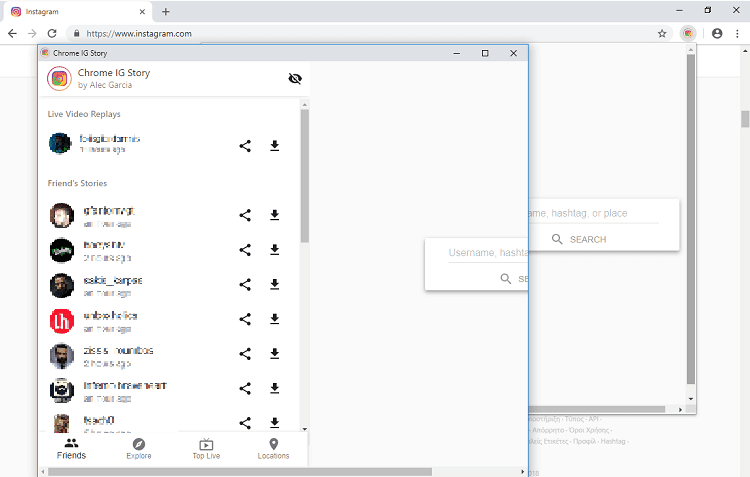
Task: View site info via the padlock icon
Action: 76,33
